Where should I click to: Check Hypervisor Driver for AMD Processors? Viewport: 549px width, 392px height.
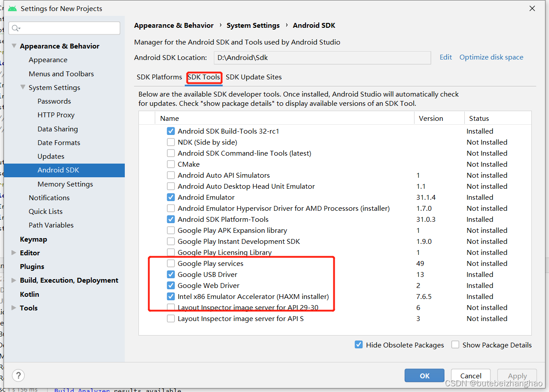171,208
